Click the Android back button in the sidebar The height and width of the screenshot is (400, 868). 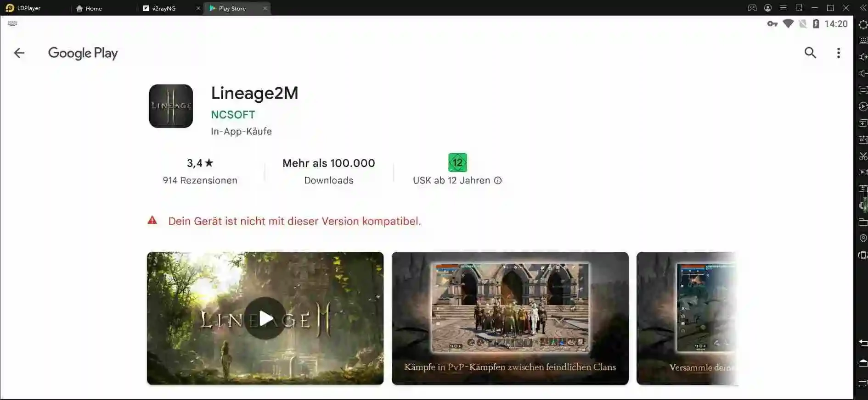[x=863, y=343]
